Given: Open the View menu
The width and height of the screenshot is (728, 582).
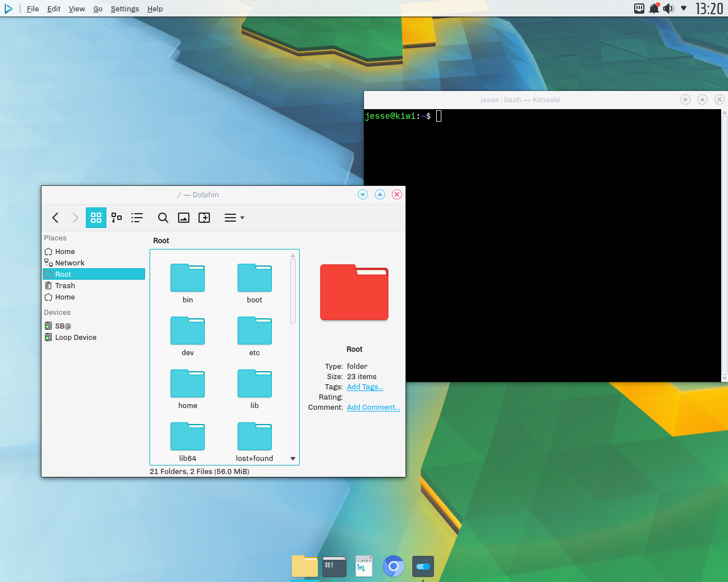Looking at the screenshot, I should pyautogui.click(x=77, y=9).
